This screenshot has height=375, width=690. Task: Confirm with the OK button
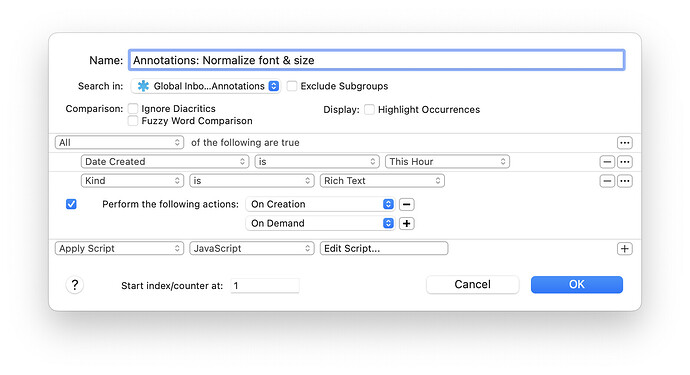(577, 284)
